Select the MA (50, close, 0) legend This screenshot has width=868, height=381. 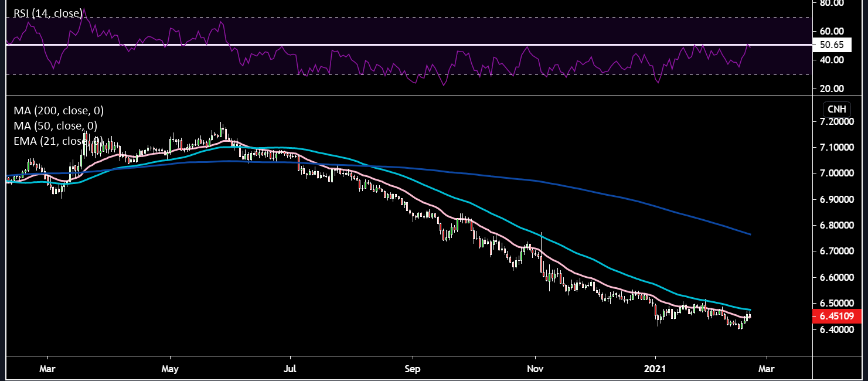55,125
